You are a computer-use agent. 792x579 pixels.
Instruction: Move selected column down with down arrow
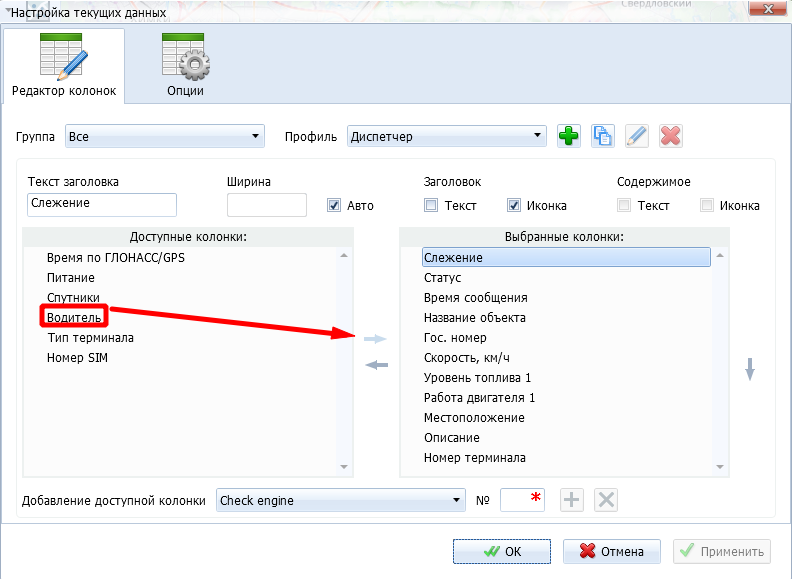(x=750, y=369)
